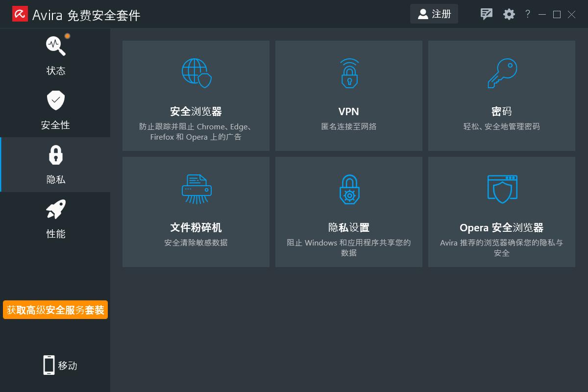
Task: Open the 密码 key icon
Action: click(x=501, y=73)
